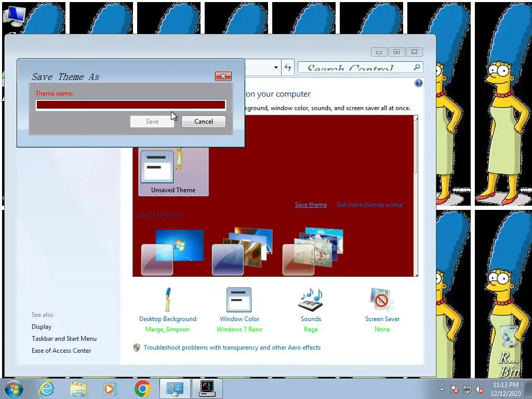Click the Aero Themes (7) heading
The height and width of the screenshot is (399, 532).
[161, 215]
